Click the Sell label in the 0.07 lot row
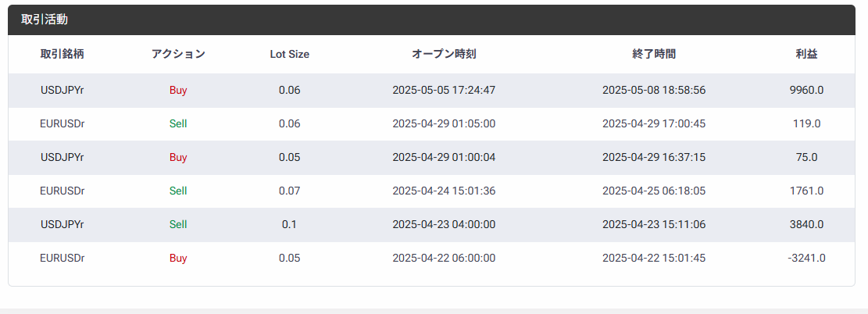Screen dimensions: 868x314 [x=178, y=191]
